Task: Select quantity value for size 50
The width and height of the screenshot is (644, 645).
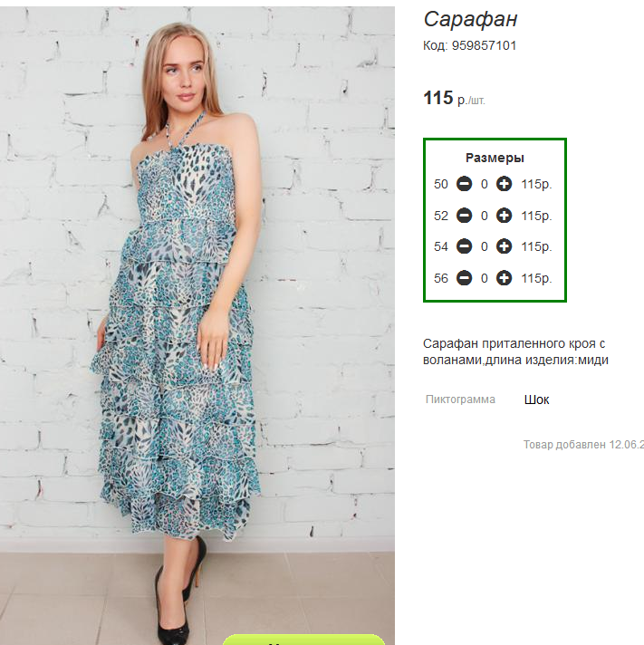Action: [484, 184]
